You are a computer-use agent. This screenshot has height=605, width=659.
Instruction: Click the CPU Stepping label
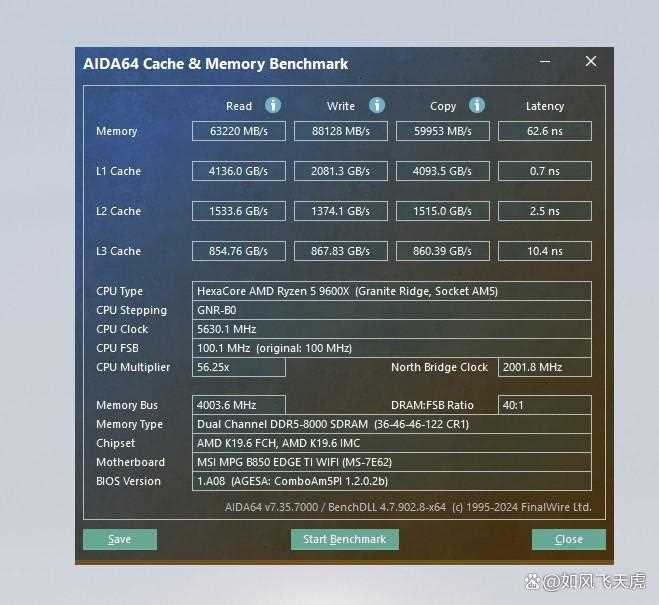132,310
